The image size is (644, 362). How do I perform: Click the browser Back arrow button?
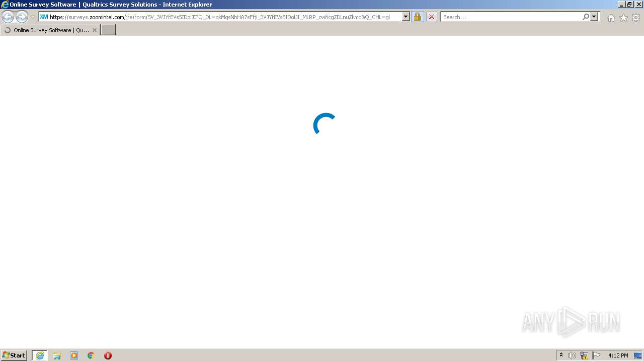tap(8, 17)
